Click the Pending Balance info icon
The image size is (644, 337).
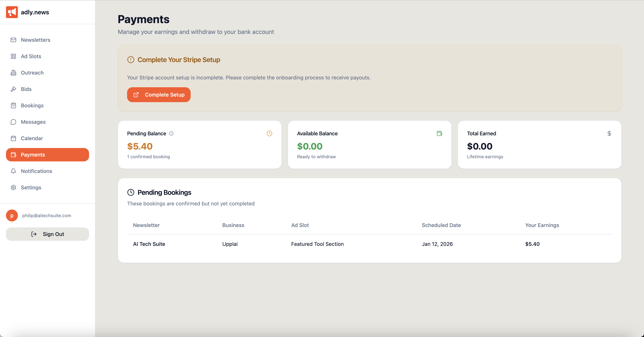171,133
